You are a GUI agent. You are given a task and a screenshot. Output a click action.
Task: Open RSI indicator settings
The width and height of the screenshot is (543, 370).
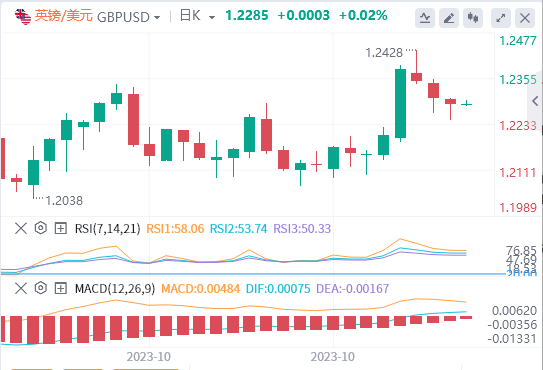click(41, 228)
